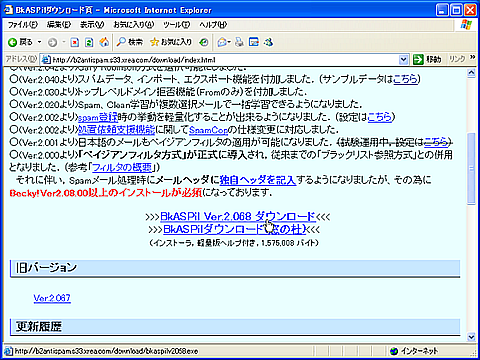Click the Forward arrow icon
Image resolution: width=480 pixels, height=360 pixels.
[53, 42]
